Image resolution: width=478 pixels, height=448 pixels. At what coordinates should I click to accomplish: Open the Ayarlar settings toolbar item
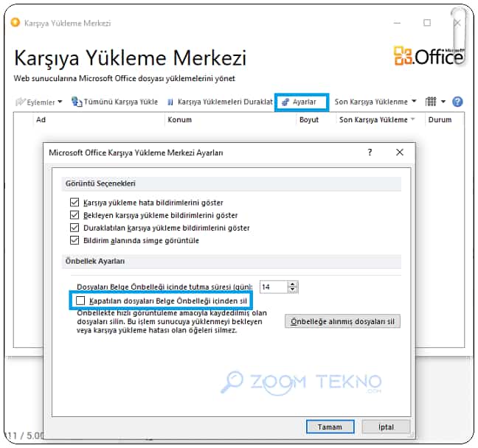299,102
